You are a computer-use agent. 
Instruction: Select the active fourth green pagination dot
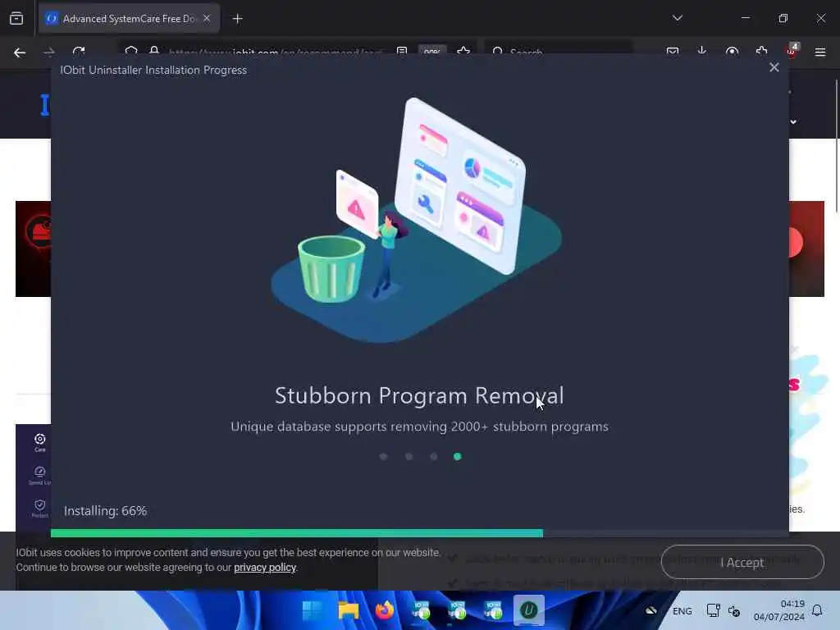click(x=457, y=456)
